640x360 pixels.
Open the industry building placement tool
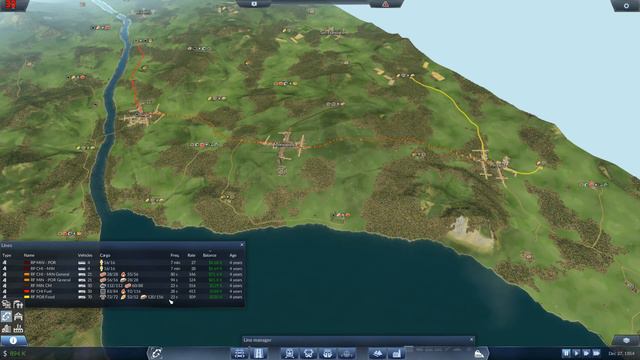coord(396,353)
